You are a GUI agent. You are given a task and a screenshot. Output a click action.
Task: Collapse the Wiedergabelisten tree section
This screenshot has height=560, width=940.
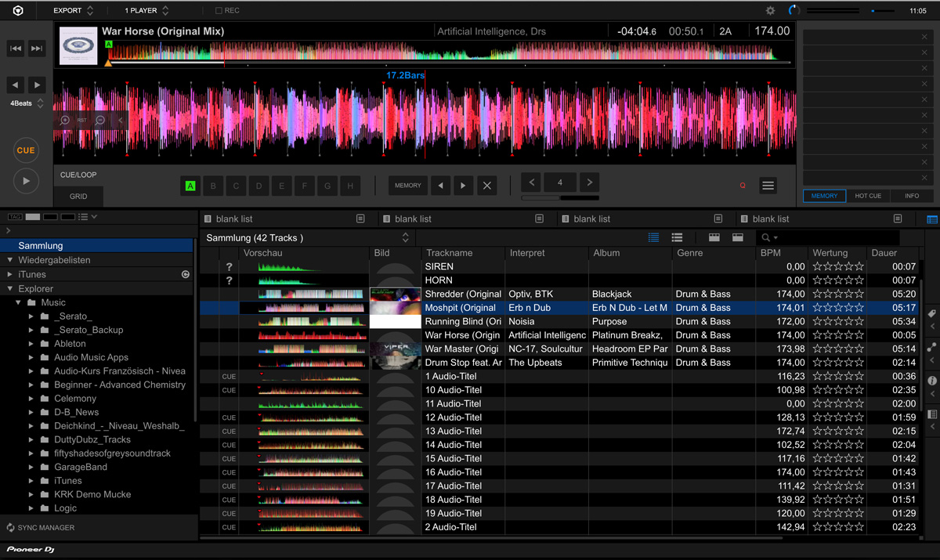click(10, 260)
